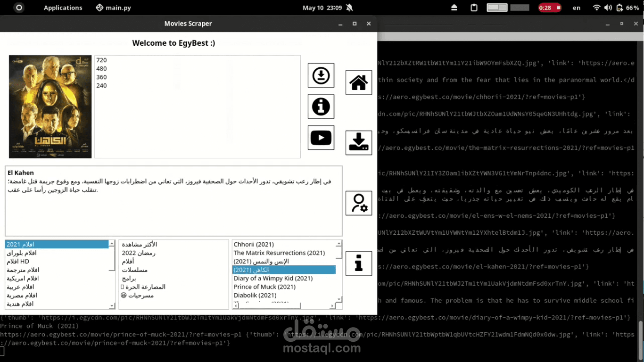
Task: Select 'افلام امريكية' category
Action: pyautogui.click(x=57, y=278)
